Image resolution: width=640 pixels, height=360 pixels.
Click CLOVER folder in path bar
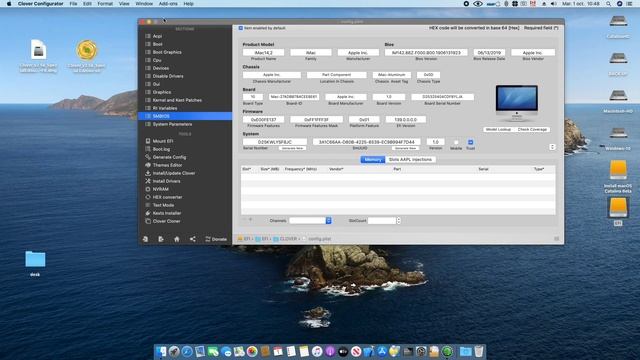285,239
